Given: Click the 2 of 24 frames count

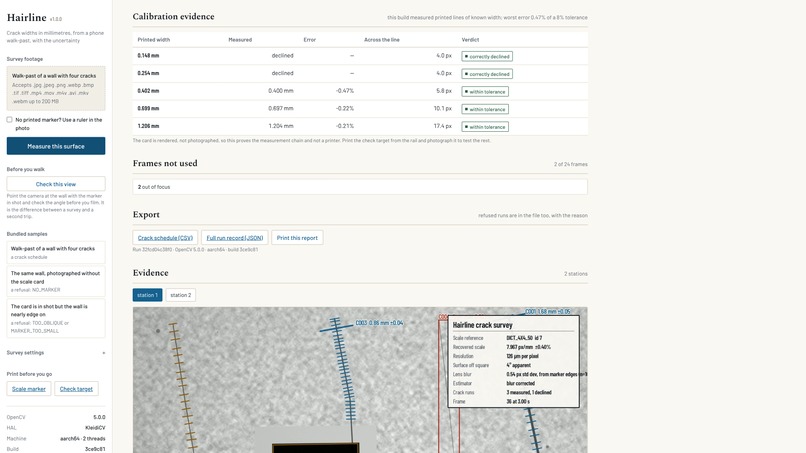Looking at the screenshot, I should (571, 164).
